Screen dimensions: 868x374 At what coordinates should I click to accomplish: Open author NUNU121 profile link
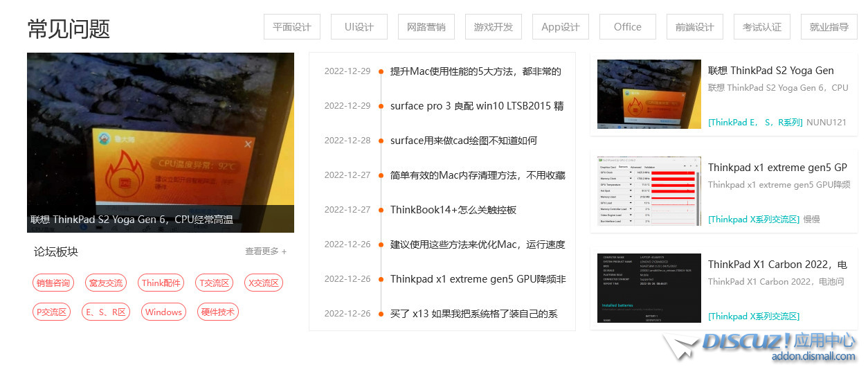pos(826,123)
